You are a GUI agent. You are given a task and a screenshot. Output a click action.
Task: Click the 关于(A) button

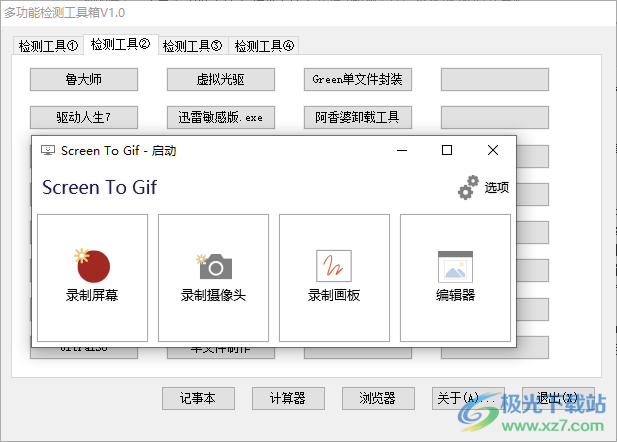[468, 398]
